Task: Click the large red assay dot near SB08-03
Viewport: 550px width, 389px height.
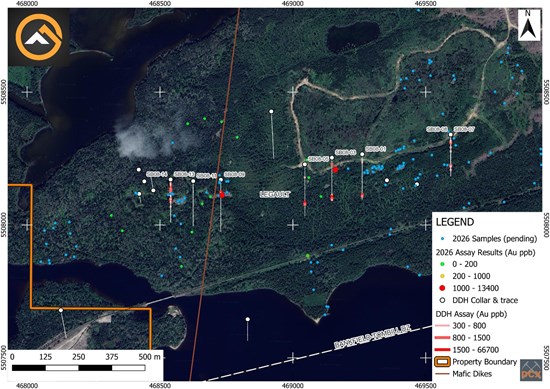Action: pos(335,170)
